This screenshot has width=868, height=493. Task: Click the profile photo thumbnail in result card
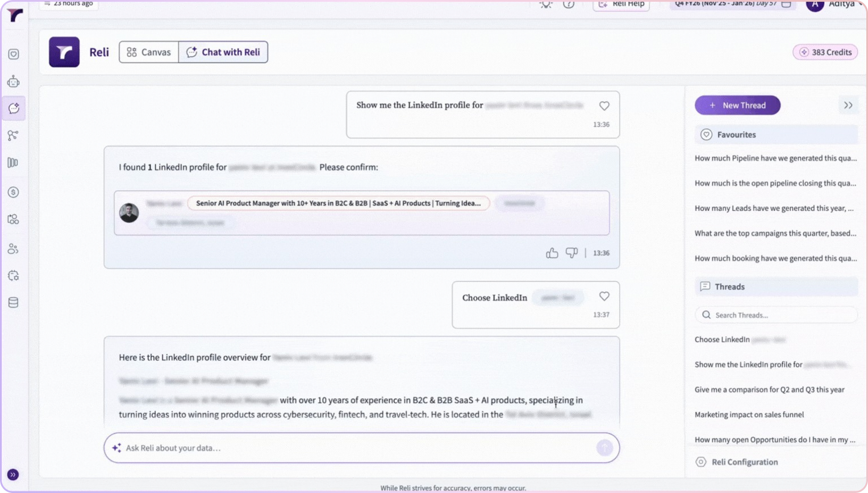pos(129,213)
